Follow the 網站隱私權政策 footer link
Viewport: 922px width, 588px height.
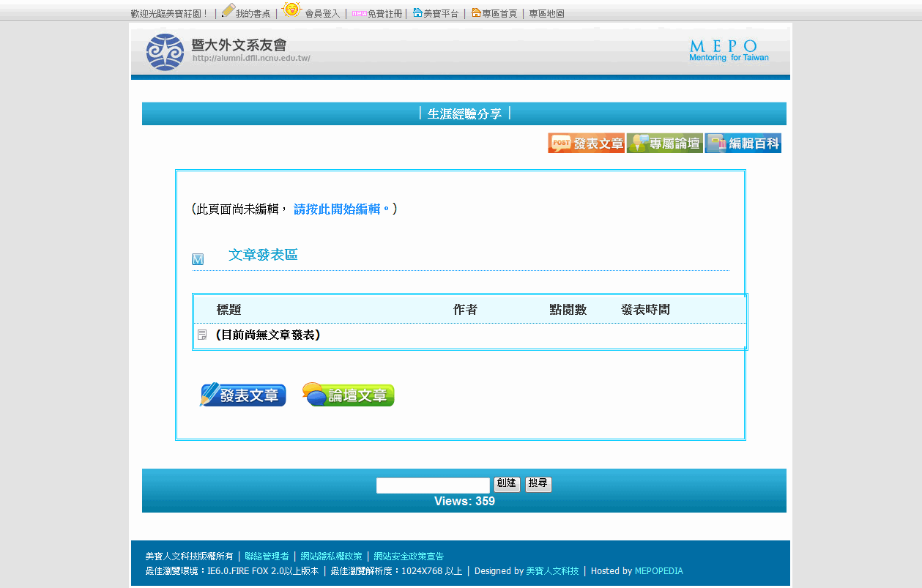point(331,557)
